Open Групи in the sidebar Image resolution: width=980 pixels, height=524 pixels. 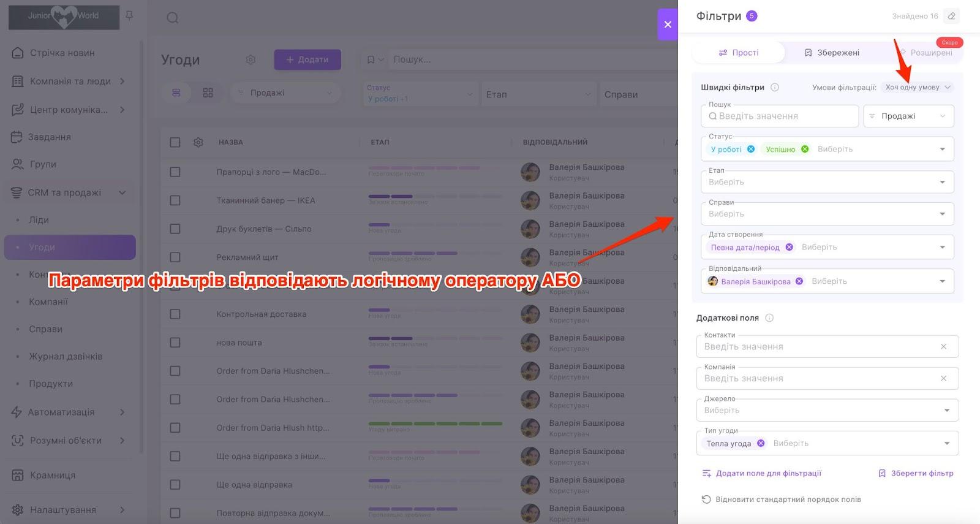tap(42, 164)
